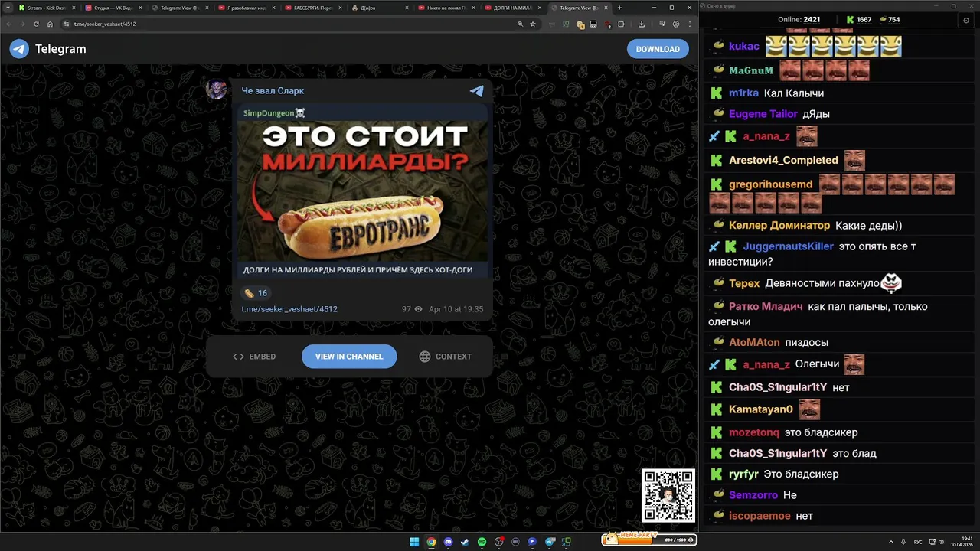Open Chrome from the taskbar
This screenshot has width=980, height=551.
tap(431, 542)
